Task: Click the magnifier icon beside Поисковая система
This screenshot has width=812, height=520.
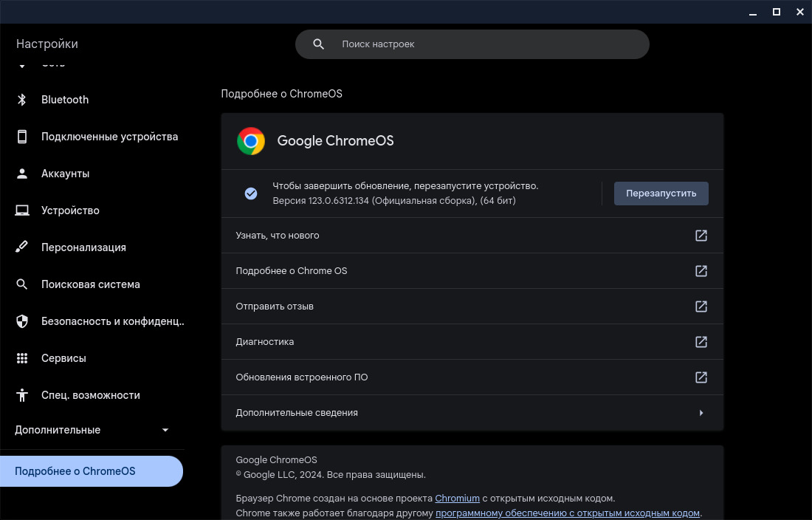Action: tap(22, 284)
